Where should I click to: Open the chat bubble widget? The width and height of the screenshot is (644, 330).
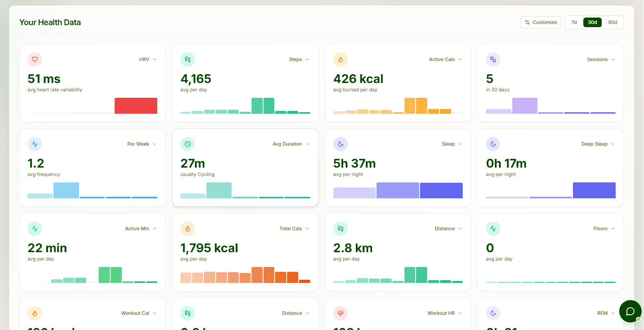(630, 311)
